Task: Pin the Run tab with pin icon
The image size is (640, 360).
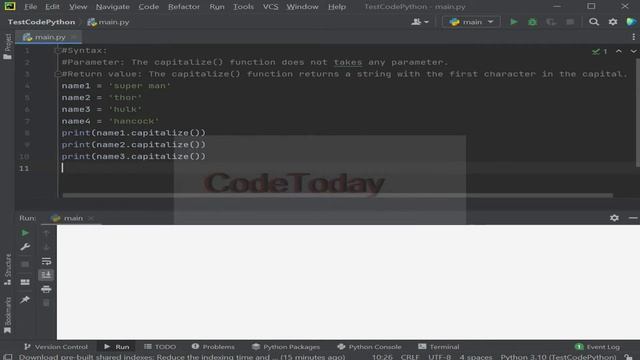Action: 25,300
